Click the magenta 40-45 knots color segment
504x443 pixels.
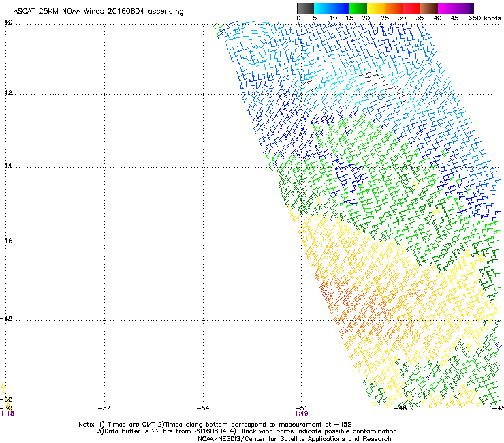447,8
